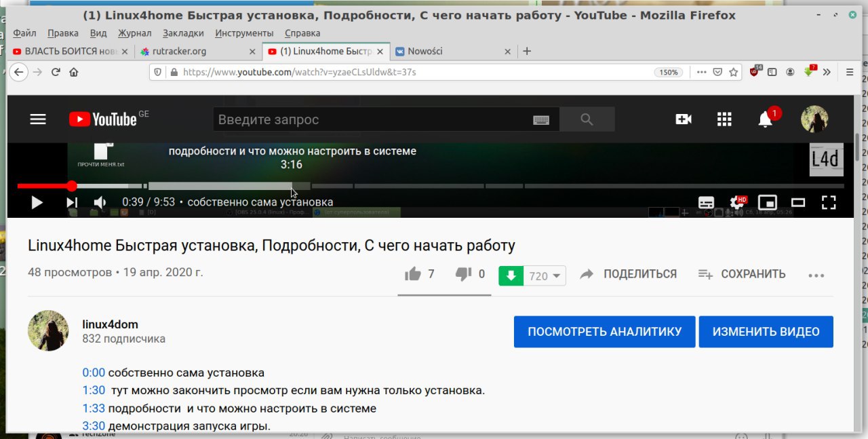Click ПОСМОТРЕТЬ АНАЛИТИКУ button
This screenshot has width=868, height=439.
click(x=604, y=332)
